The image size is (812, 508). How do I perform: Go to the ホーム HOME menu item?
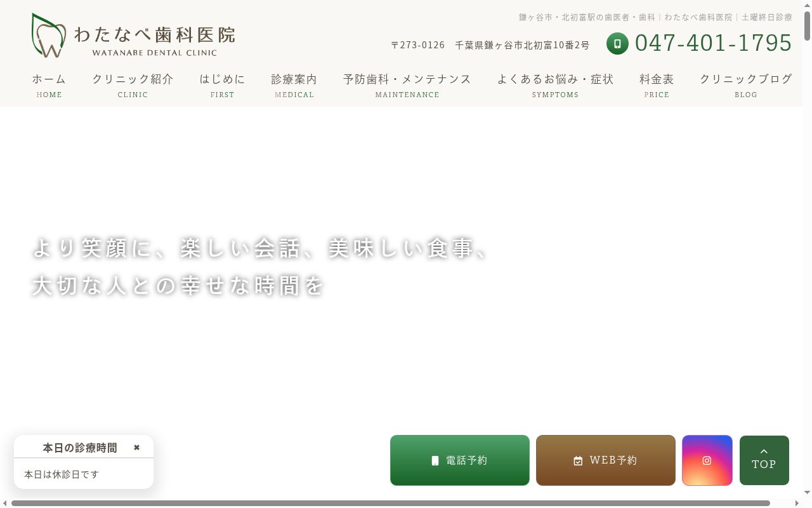click(49, 86)
